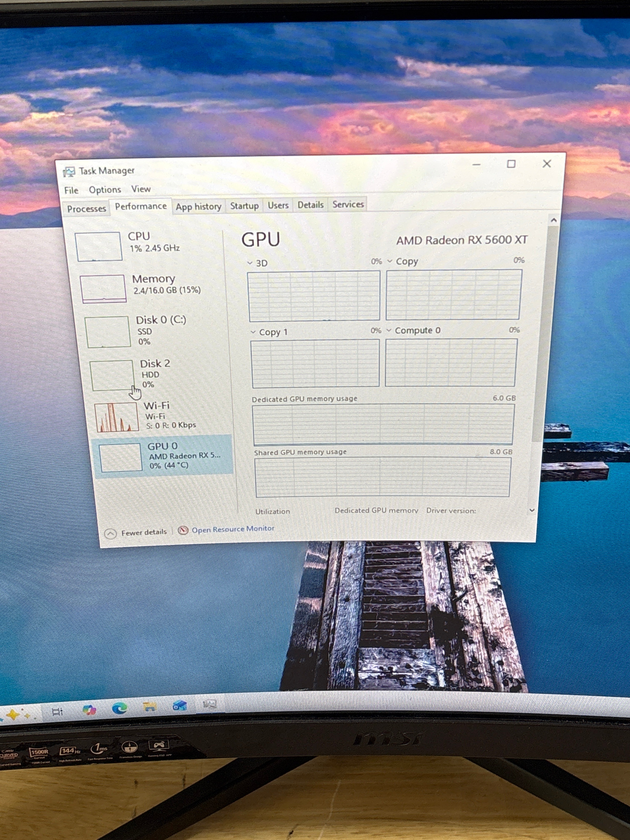Click the Wi-Fi activity graph thumbnail
This screenshot has width=630, height=840.
point(116,417)
